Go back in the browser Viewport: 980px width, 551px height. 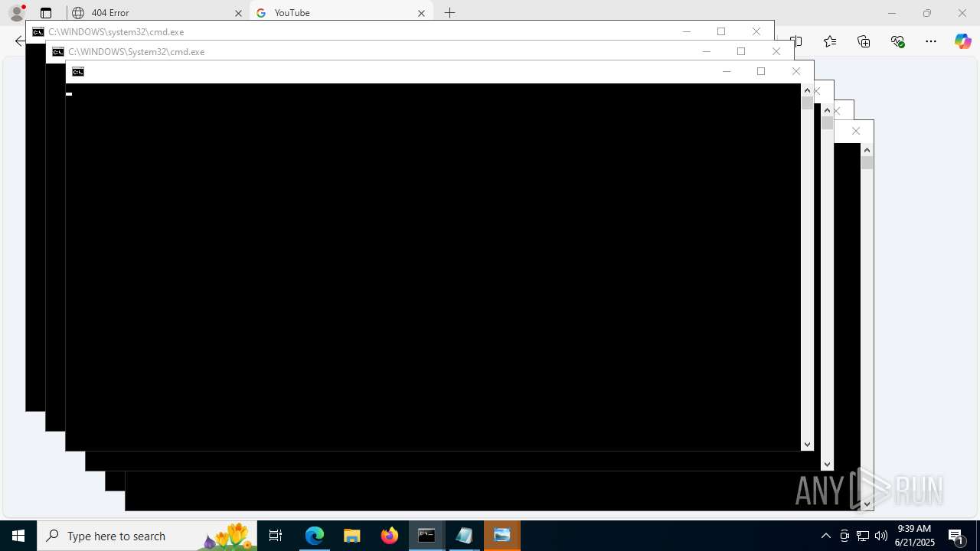click(x=19, y=41)
